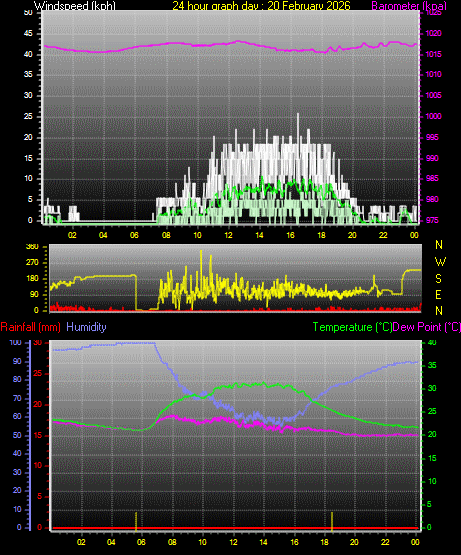The image size is (461, 555).
Task: Click the yellow sunset marker near 18
Action: pyautogui.click(x=332, y=521)
